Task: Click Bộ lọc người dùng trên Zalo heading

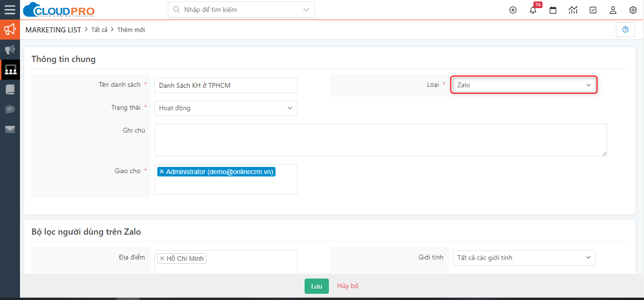Action: [86, 232]
